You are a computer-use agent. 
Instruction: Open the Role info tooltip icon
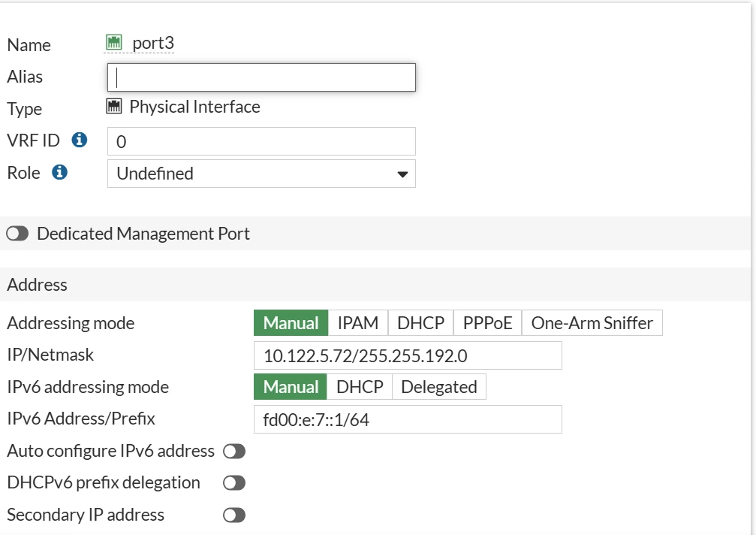point(60,172)
